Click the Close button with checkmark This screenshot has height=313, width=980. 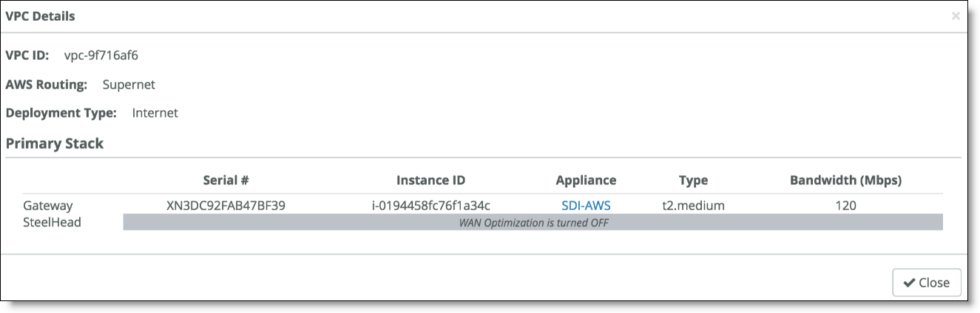point(927,283)
